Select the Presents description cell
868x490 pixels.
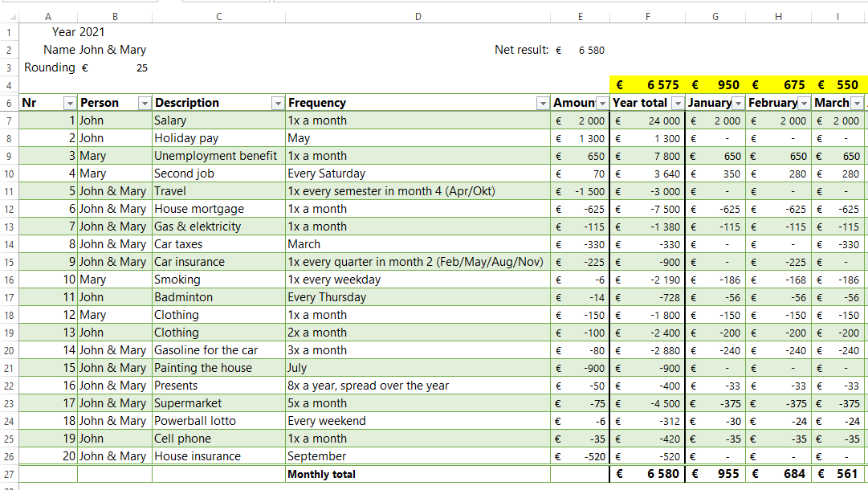[218, 386]
